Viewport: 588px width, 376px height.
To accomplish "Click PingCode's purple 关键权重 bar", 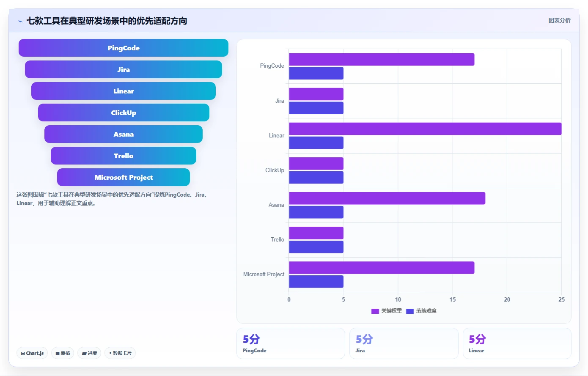I will tap(382, 59).
